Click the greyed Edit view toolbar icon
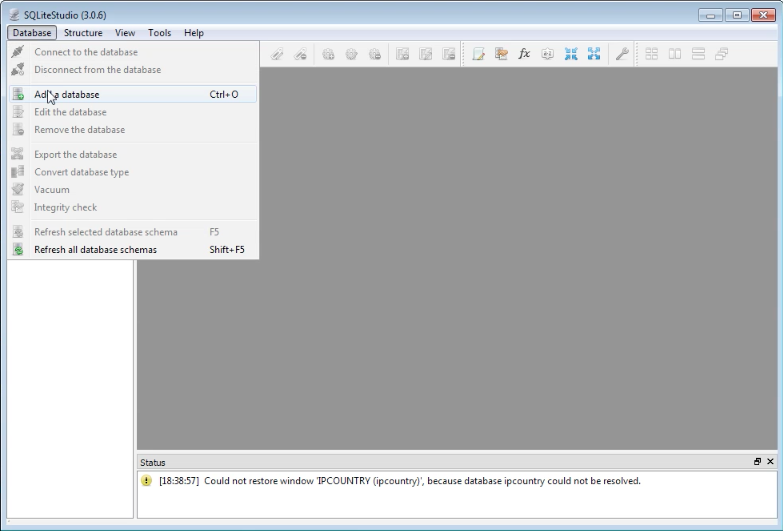Image resolution: width=783 pixels, height=531 pixels. click(425, 54)
